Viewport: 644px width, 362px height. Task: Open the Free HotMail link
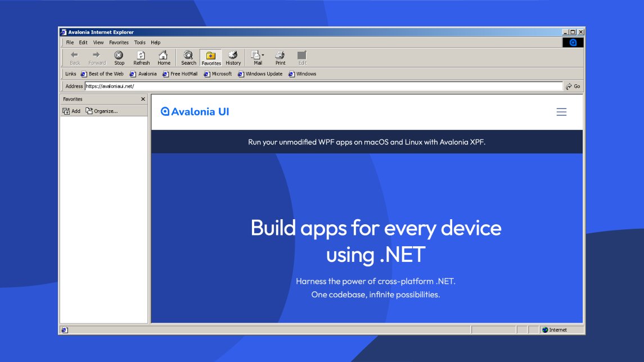point(180,74)
